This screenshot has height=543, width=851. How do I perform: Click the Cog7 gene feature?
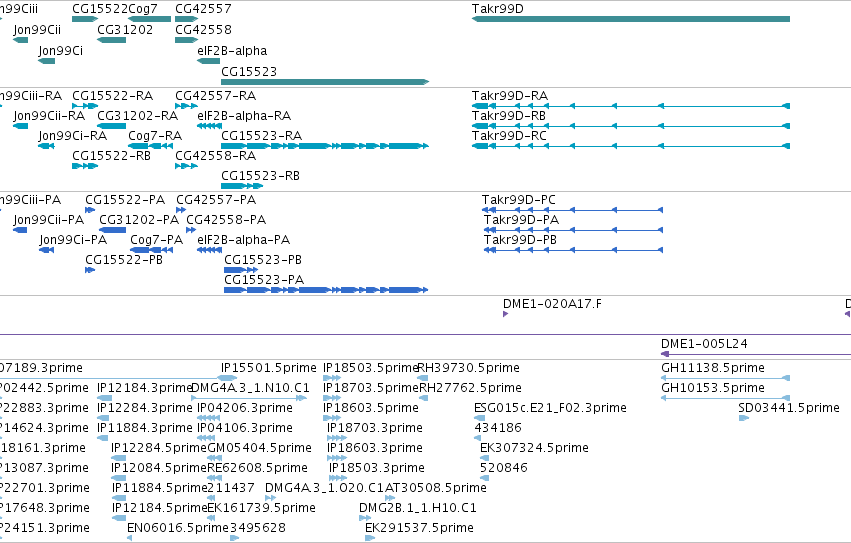coord(150,19)
